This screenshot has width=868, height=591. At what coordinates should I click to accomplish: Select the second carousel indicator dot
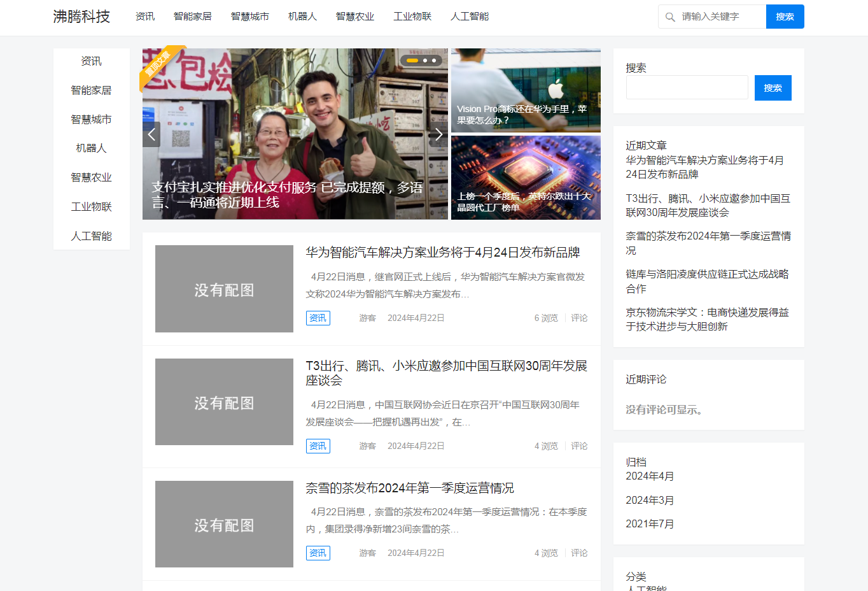click(x=425, y=61)
